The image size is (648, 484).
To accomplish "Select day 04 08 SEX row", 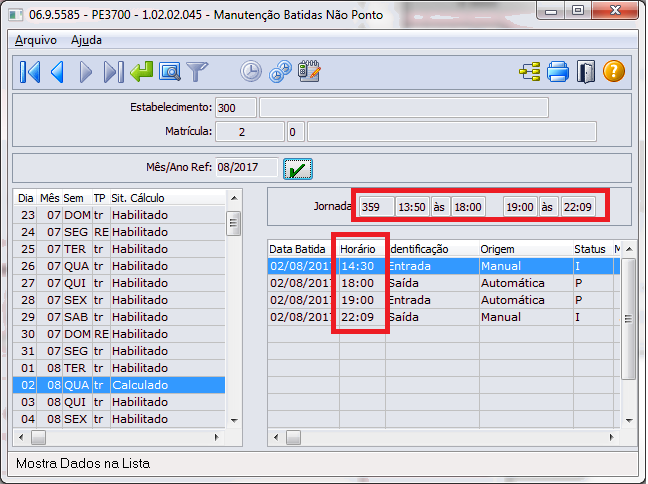I will pyautogui.click(x=119, y=418).
